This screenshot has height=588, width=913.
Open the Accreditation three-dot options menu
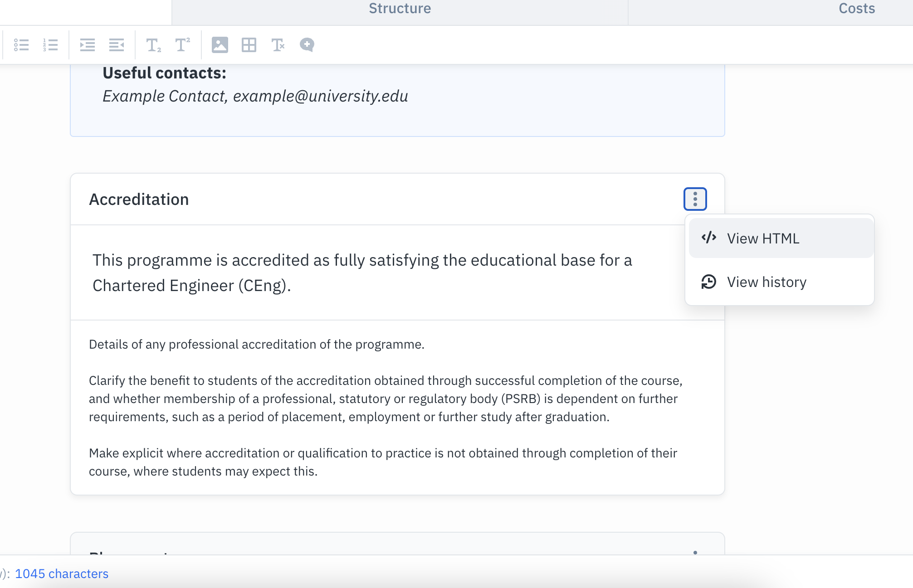[x=694, y=199]
